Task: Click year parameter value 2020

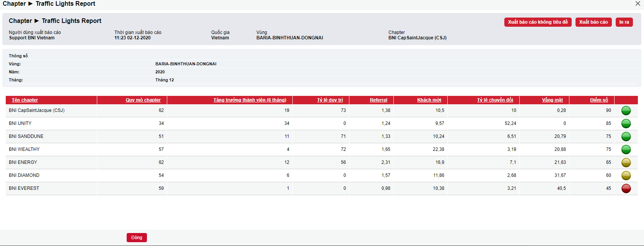Action: (160, 72)
